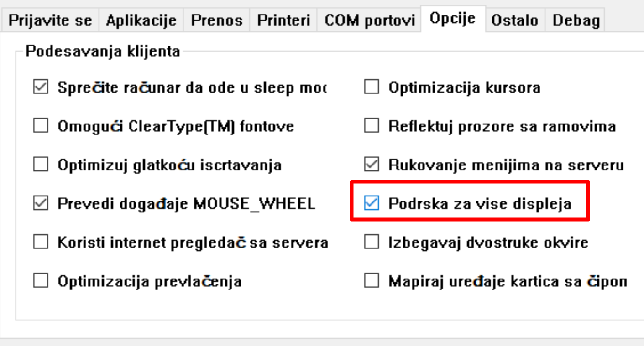Screen dimensions: 644x346
Task: Turn on Optimizacija kursora
Action: coord(372,87)
